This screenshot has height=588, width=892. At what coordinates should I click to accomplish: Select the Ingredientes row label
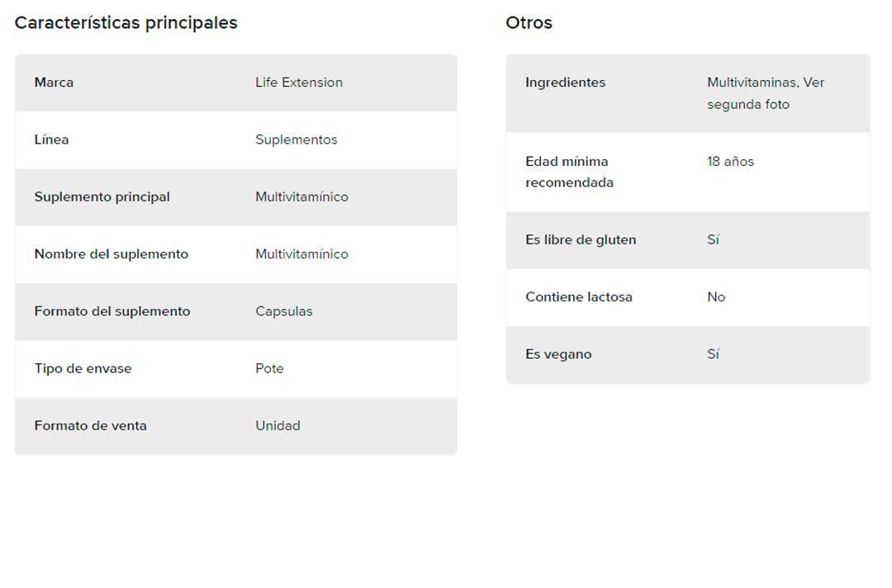tap(566, 83)
